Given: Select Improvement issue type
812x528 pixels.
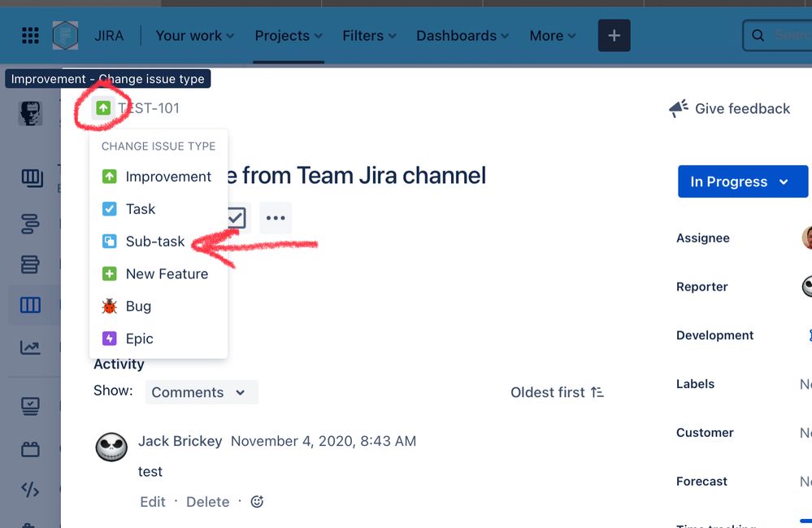Looking at the screenshot, I should pyautogui.click(x=158, y=177).
